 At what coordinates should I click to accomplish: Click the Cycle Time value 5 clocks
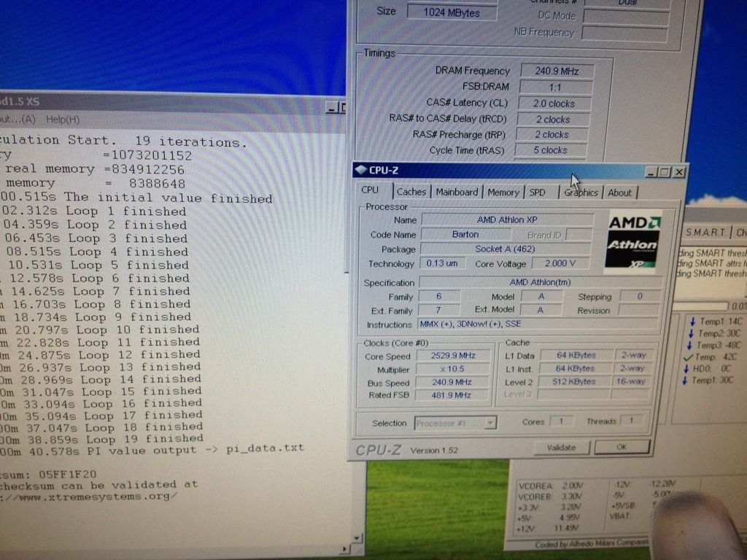pos(550,150)
